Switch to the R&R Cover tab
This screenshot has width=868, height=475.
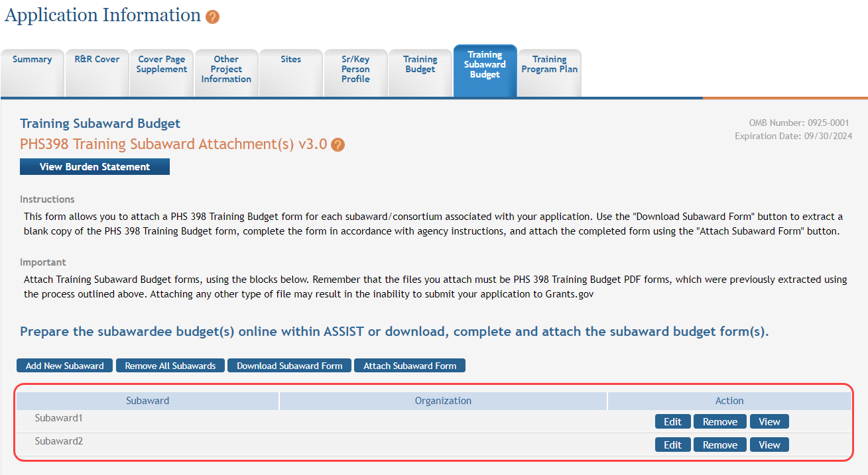tap(97, 60)
